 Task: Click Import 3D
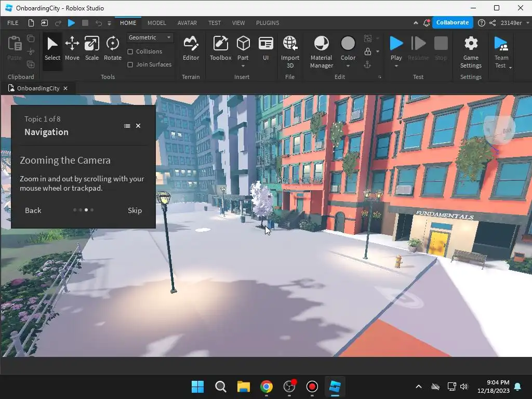coord(290,51)
